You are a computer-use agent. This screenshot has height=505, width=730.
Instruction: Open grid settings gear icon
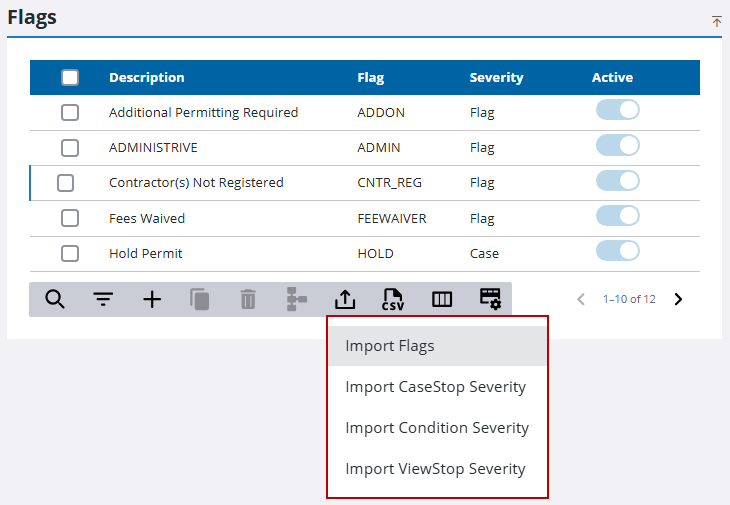point(490,299)
